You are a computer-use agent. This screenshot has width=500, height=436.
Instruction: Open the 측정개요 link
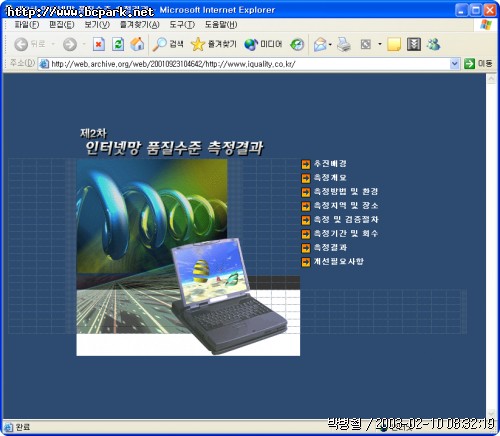point(330,178)
